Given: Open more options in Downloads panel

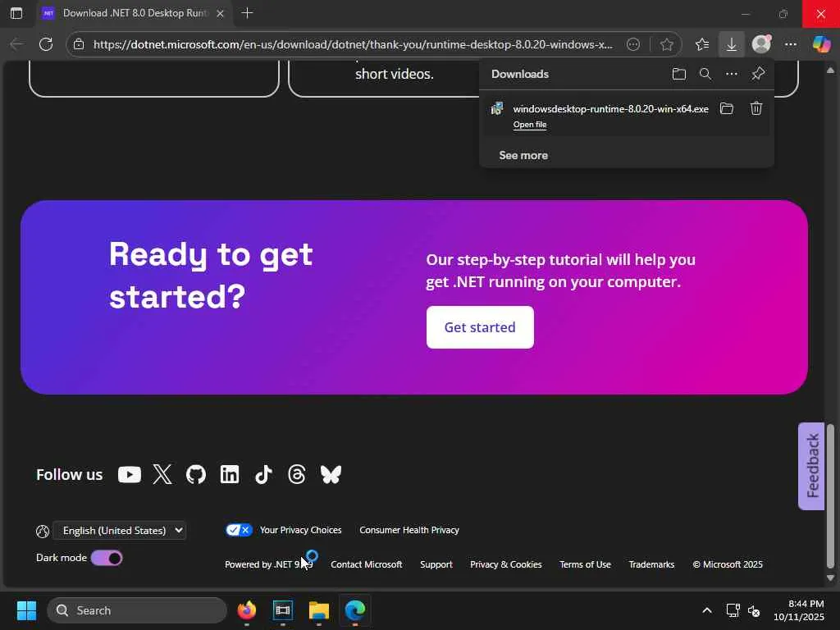Looking at the screenshot, I should coord(732,74).
